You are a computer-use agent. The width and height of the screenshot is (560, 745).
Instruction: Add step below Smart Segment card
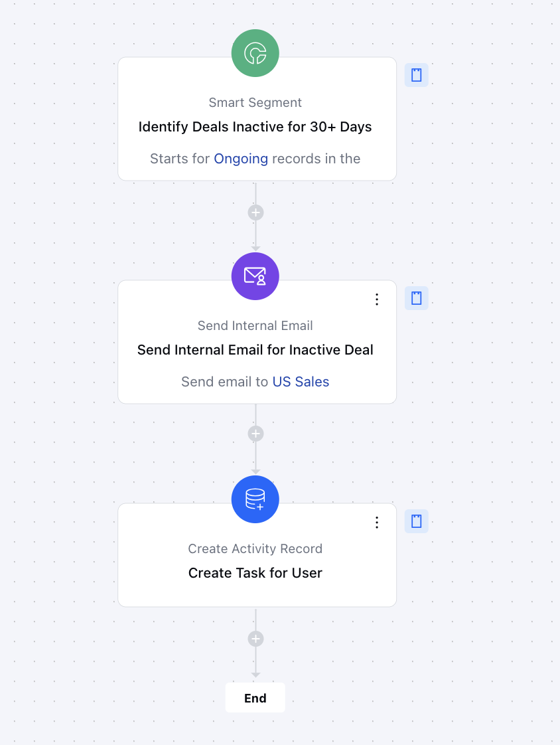point(255,212)
